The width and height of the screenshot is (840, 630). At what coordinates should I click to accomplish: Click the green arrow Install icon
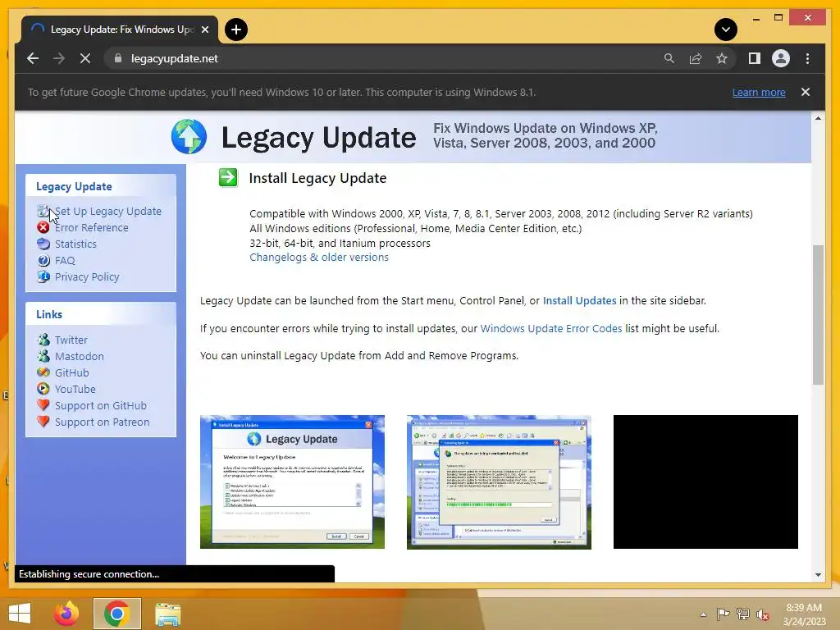228,178
